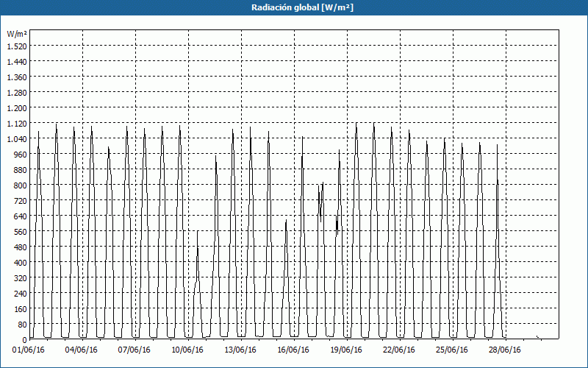The width and height of the screenshot is (588, 368).
Task: Click the 1.120 y-axis value
Action: pos(17,124)
